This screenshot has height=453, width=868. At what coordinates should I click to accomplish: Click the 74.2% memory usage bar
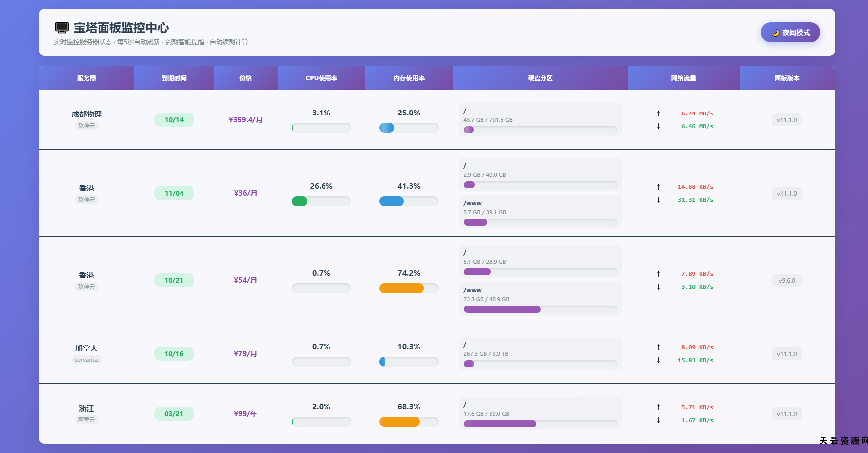pyautogui.click(x=409, y=288)
